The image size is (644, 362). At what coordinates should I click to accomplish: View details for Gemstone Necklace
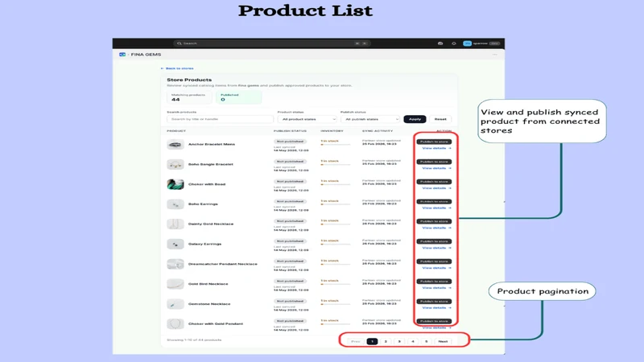[436, 308]
